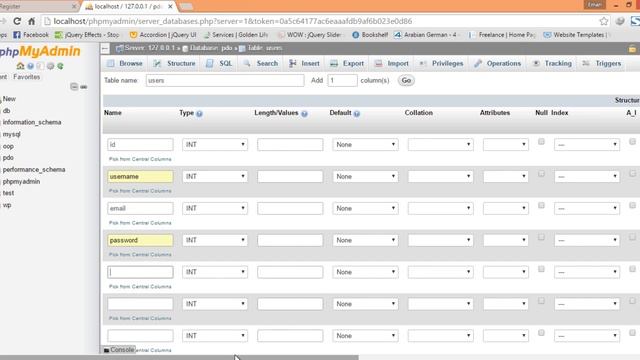Enable A_I for the username column
The width and height of the screenshot is (640, 360).
click(x=632, y=173)
